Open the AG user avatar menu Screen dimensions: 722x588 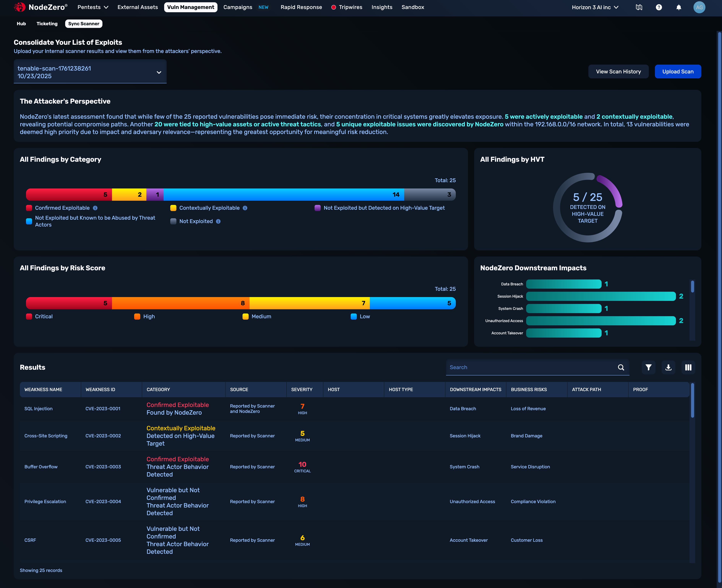point(699,7)
